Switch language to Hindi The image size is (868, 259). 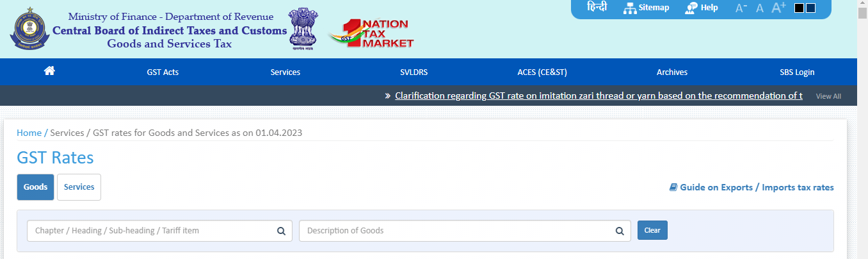[x=597, y=8]
